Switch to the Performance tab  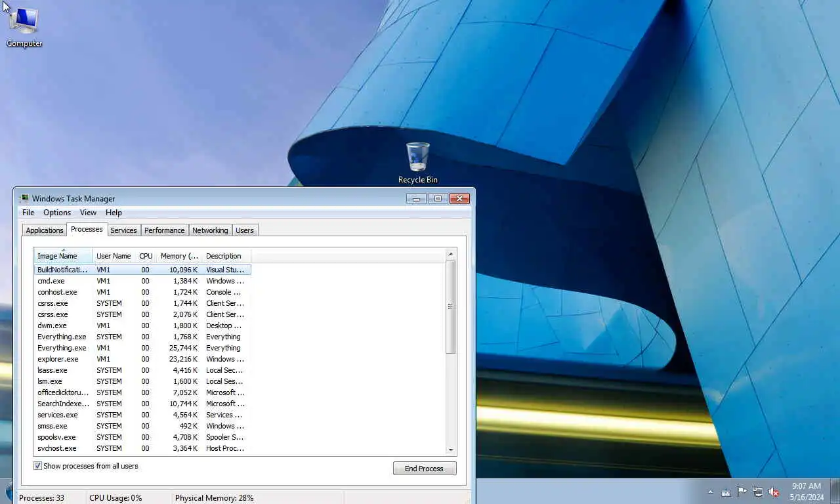point(164,230)
